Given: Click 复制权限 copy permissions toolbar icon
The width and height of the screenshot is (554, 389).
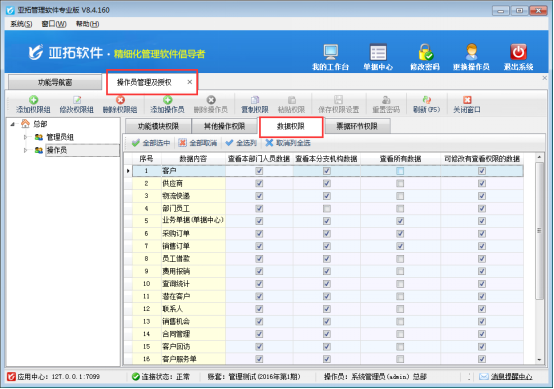Looking at the screenshot, I should pyautogui.click(x=255, y=100).
